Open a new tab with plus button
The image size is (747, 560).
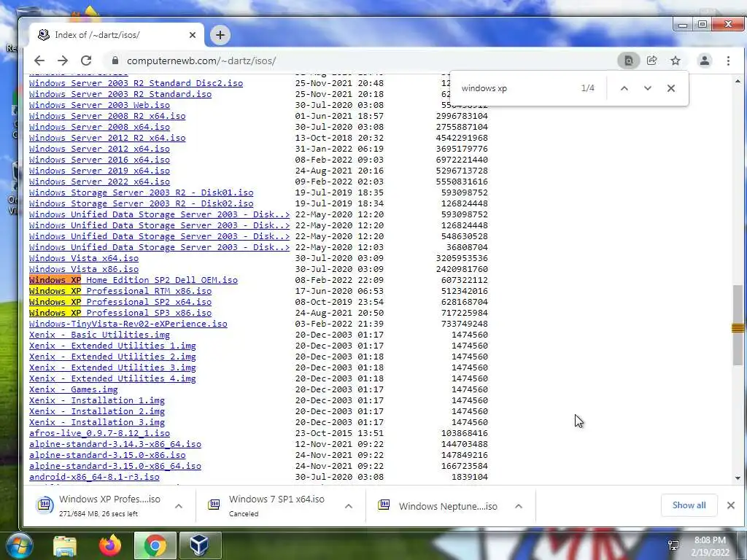[220, 35]
